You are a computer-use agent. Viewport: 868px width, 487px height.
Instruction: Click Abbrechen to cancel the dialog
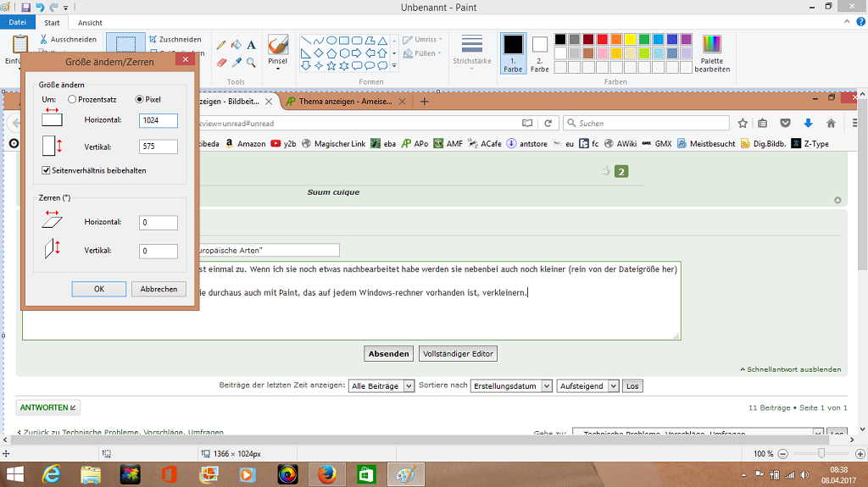point(159,289)
